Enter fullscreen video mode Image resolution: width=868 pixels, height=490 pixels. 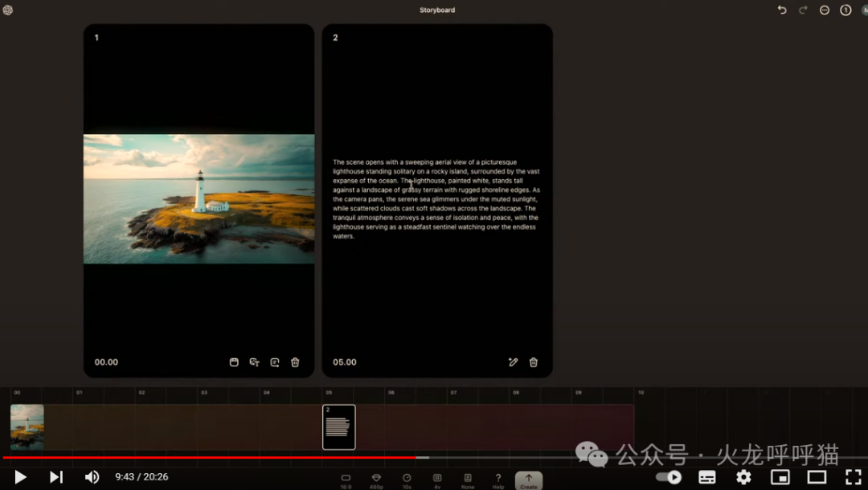click(853, 476)
